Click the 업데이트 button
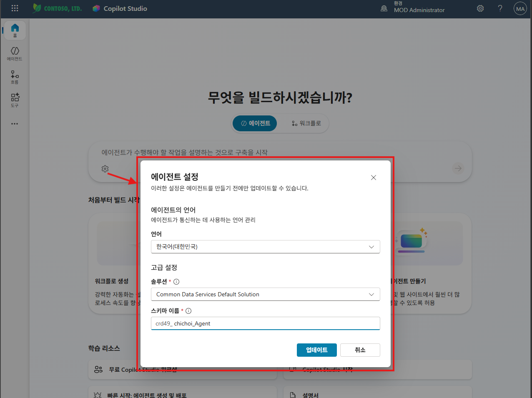The image size is (532, 398). click(x=317, y=350)
